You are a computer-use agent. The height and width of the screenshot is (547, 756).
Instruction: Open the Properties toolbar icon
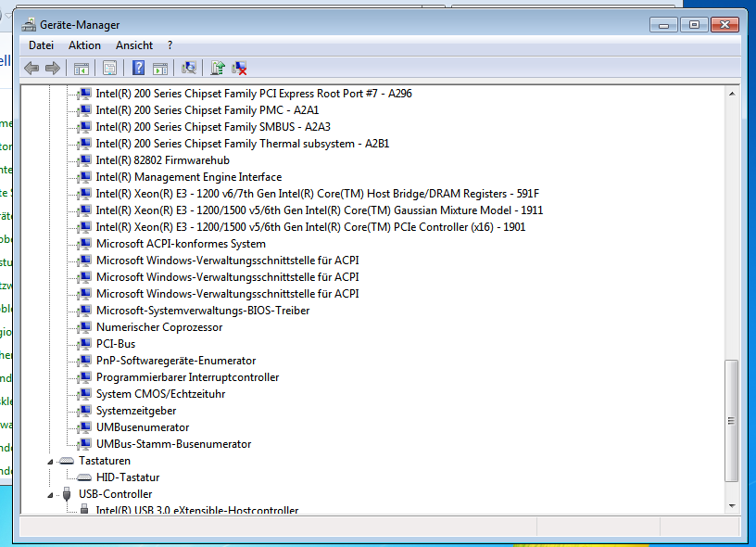click(x=110, y=68)
